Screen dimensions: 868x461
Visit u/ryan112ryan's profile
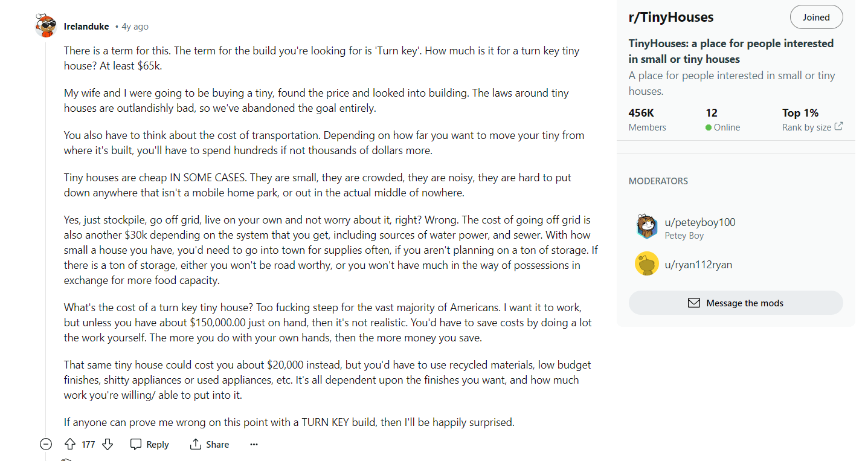[698, 264]
